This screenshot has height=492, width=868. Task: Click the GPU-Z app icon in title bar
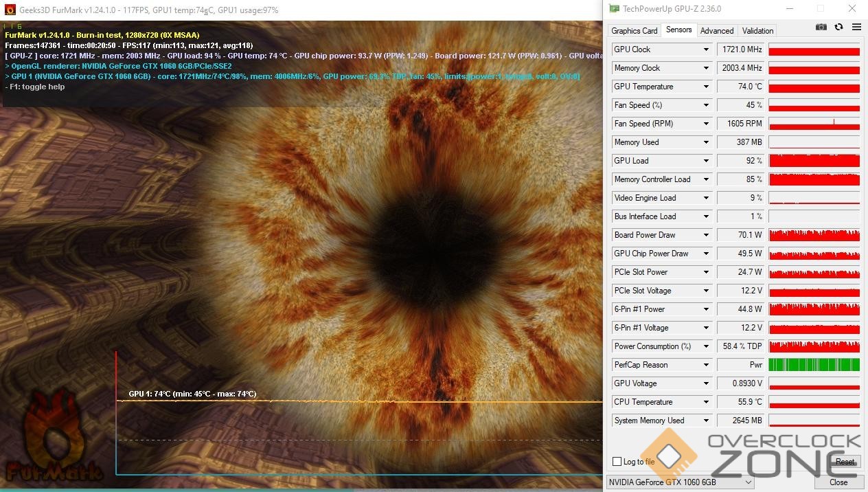(614, 9)
